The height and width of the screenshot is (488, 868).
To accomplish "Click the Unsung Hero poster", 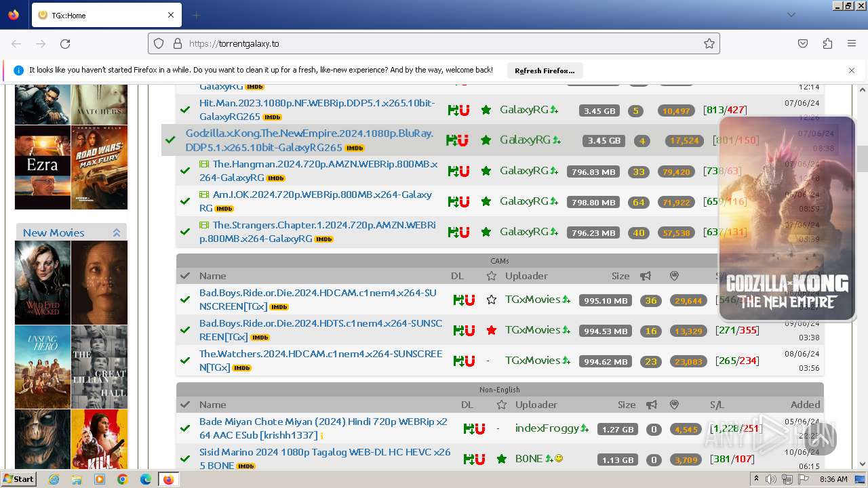I will coord(43,367).
